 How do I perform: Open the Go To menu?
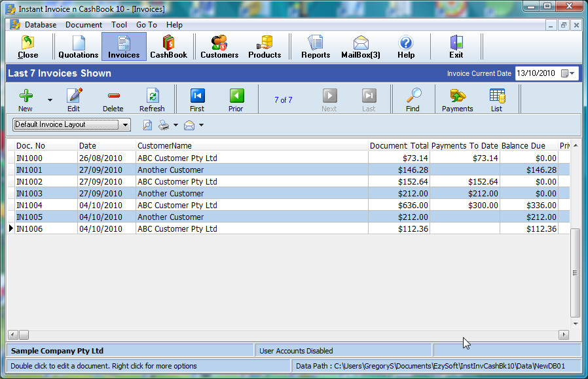(147, 25)
